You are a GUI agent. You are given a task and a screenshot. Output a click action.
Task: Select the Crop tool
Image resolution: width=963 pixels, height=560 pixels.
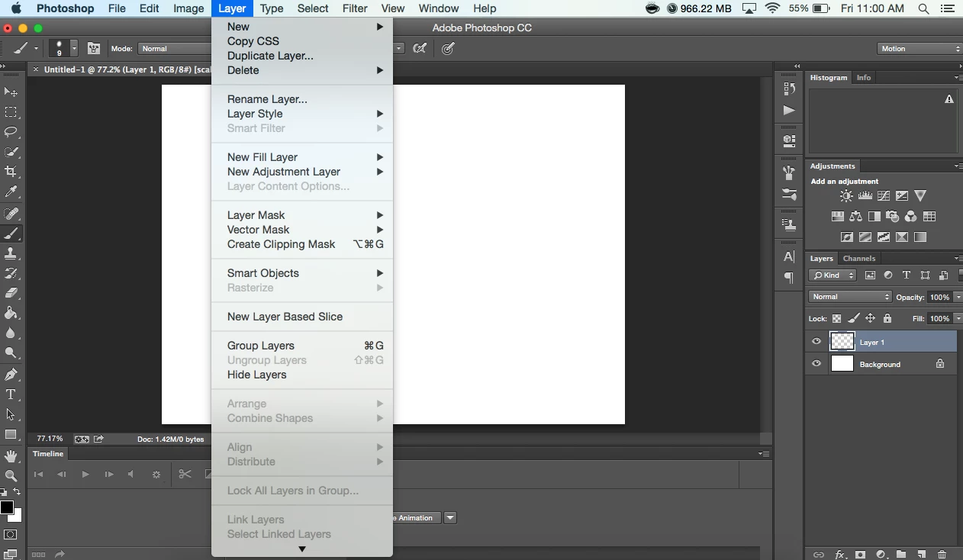pos(11,172)
